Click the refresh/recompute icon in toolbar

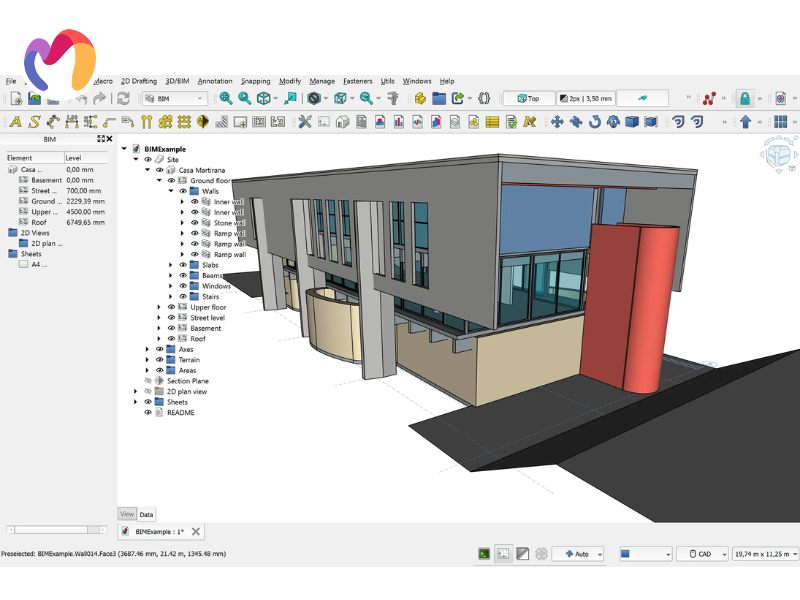point(124,98)
